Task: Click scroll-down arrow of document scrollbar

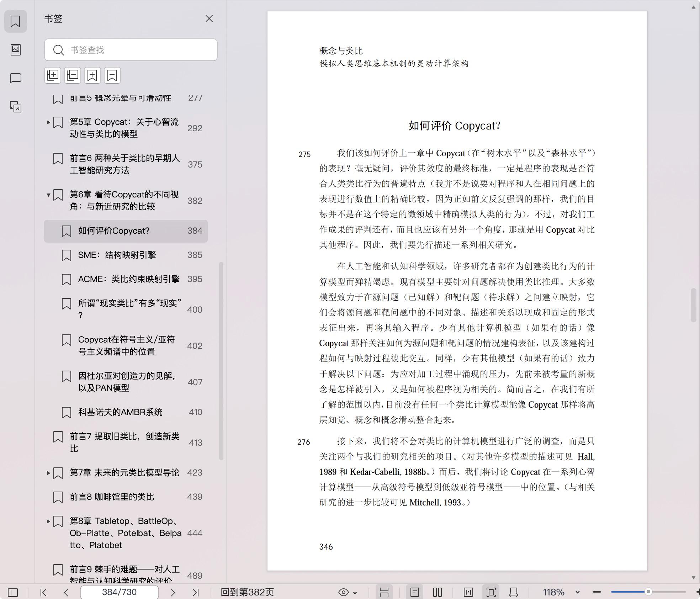Action: pyautogui.click(x=693, y=578)
